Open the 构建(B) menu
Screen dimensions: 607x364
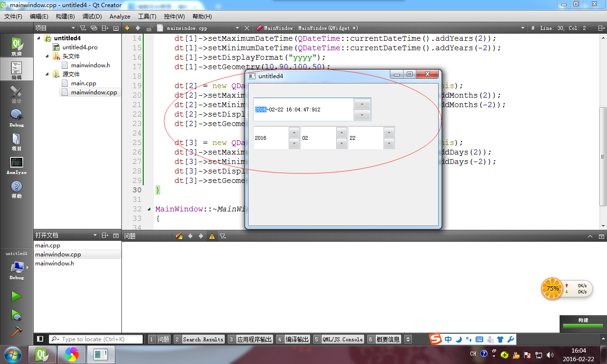click(65, 16)
